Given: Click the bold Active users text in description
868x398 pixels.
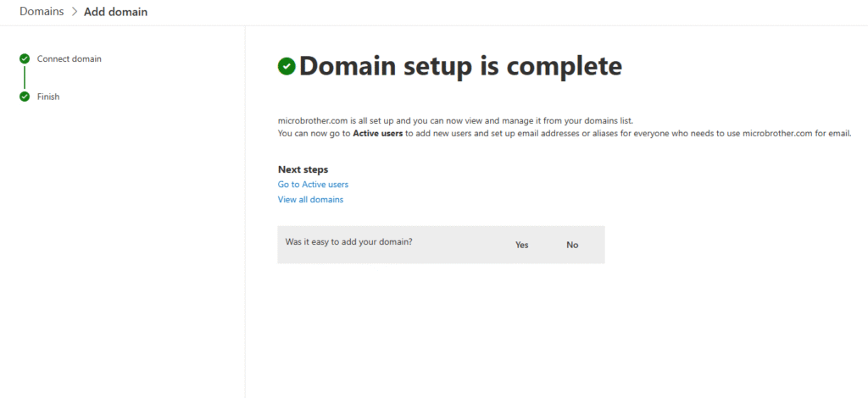Looking at the screenshot, I should click(378, 133).
